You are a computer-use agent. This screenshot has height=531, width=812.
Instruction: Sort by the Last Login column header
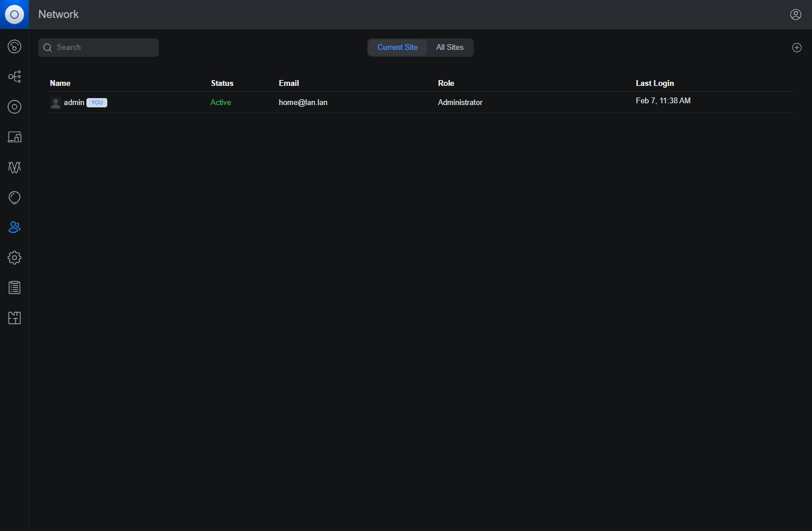coord(655,83)
